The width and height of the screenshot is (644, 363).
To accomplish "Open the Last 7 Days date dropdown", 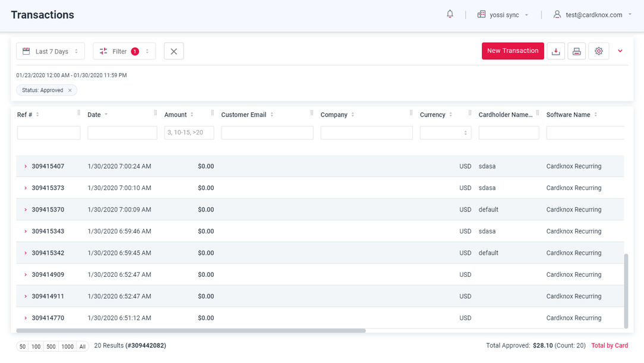I will (x=50, y=51).
